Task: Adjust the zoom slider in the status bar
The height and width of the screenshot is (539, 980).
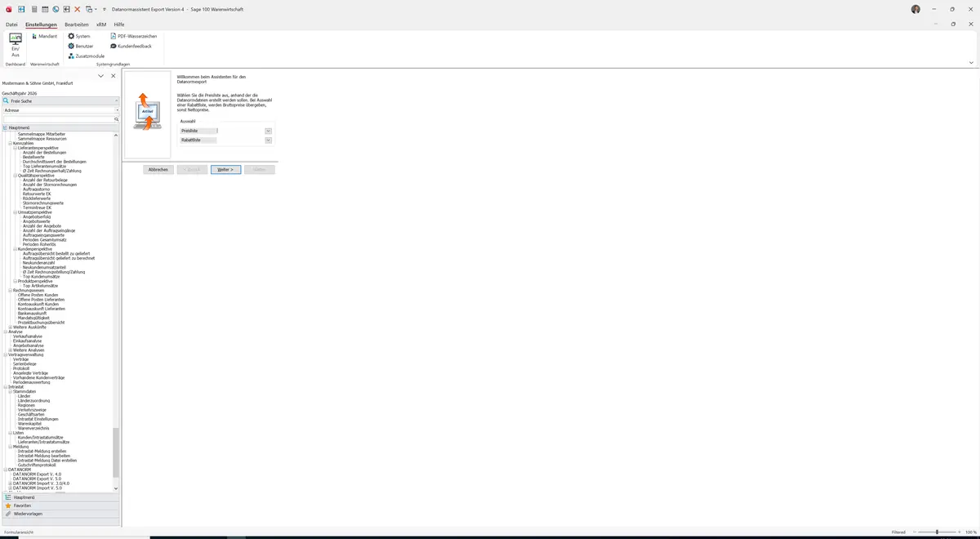Action: point(937,532)
